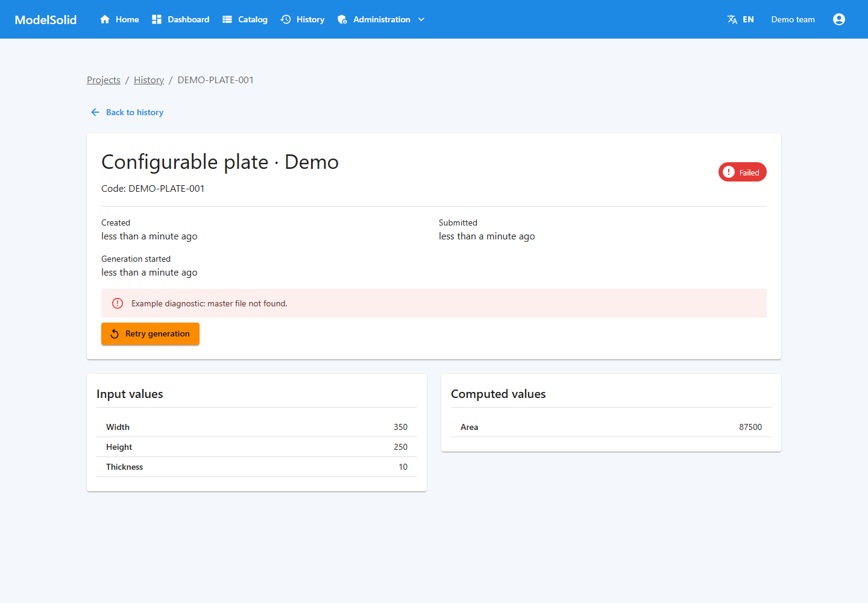The width and height of the screenshot is (868, 603).
Task: Click the Height value 250
Action: (x=401, y=447)
